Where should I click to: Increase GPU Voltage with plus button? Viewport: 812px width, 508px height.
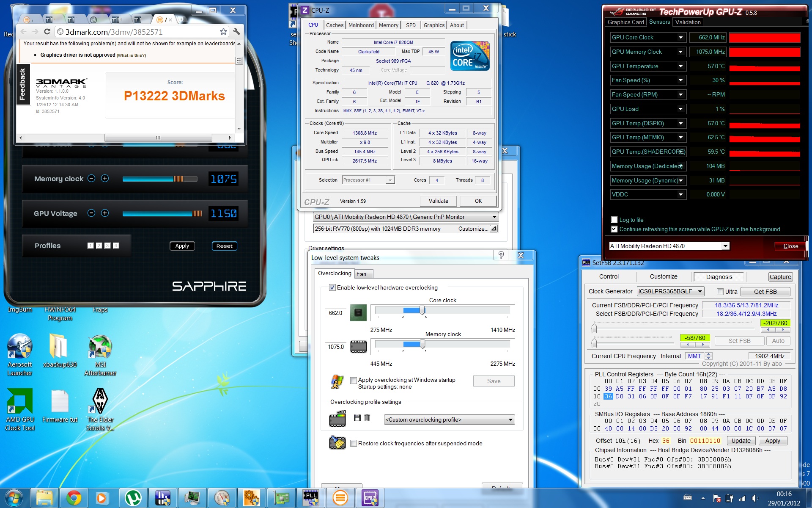click(105, 213)
